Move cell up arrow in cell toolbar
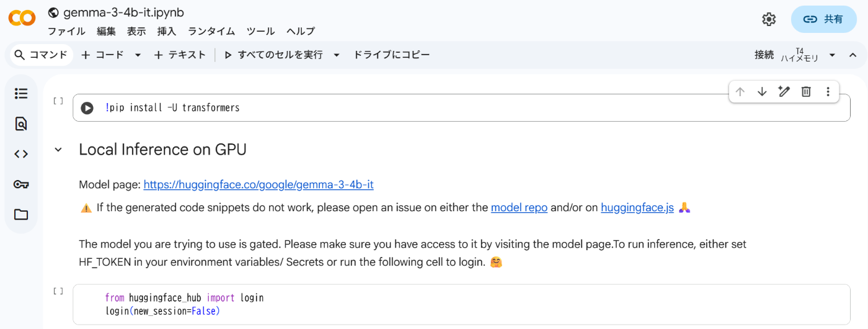868x329 pixels. tap(740, 92)
